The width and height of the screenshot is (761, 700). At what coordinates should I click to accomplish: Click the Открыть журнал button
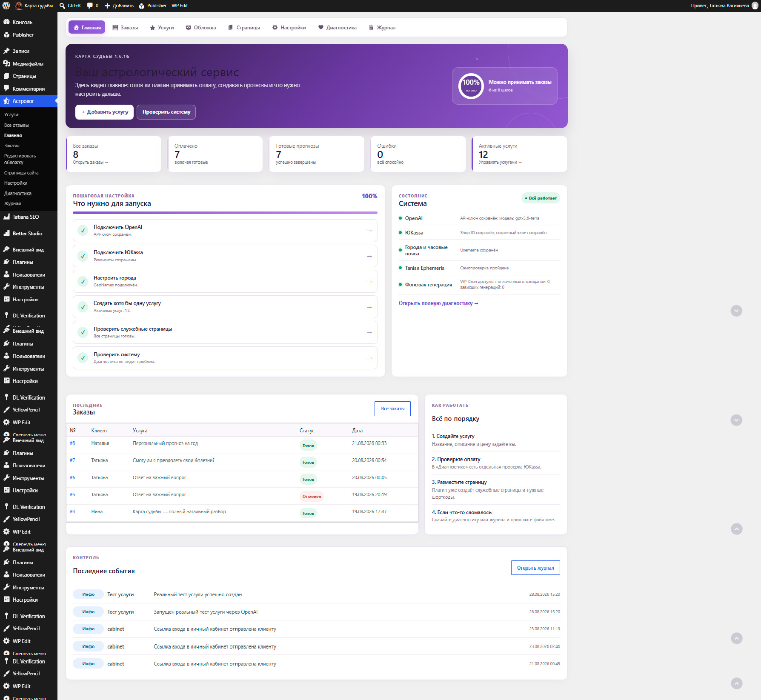click(x=535, y=568)
